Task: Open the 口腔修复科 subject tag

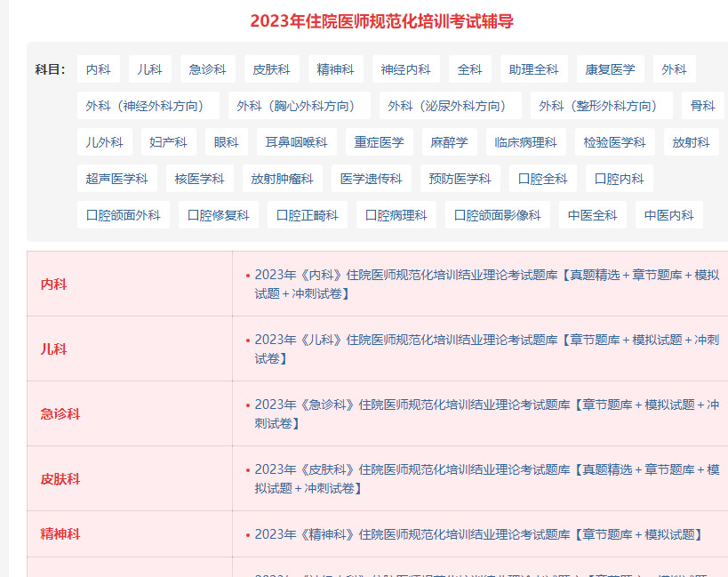Action: click(218, 215)
